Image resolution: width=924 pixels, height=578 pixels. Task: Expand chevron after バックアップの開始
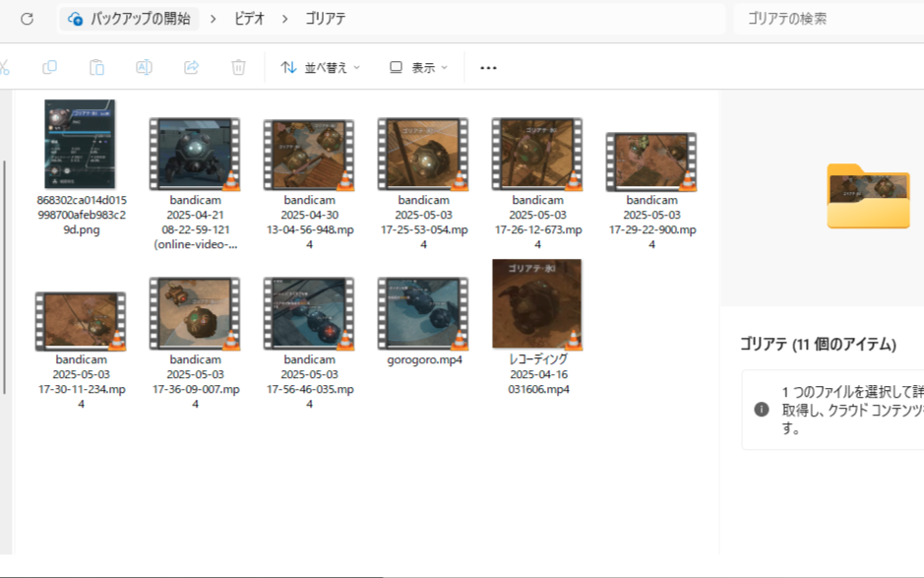[x=214, y=19]
